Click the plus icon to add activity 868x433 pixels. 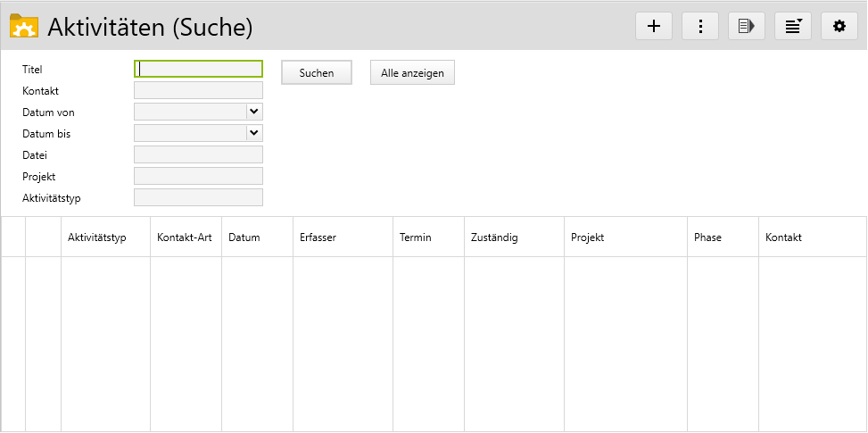pos(654,26)
